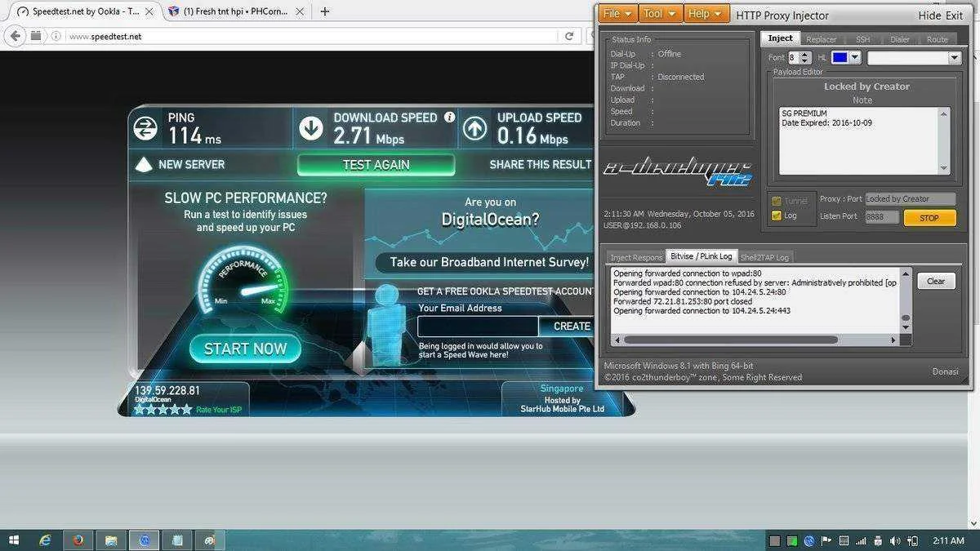Click the Action Center flag tray icon
The height and width of the screenshot is (551, 980).
[x=826, y=540]
